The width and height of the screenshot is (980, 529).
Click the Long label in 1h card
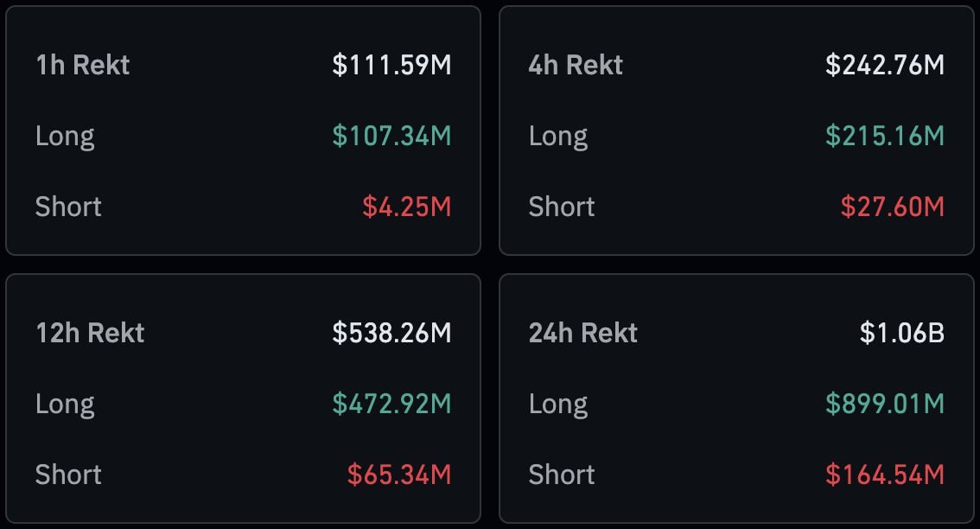click(65, 136)
